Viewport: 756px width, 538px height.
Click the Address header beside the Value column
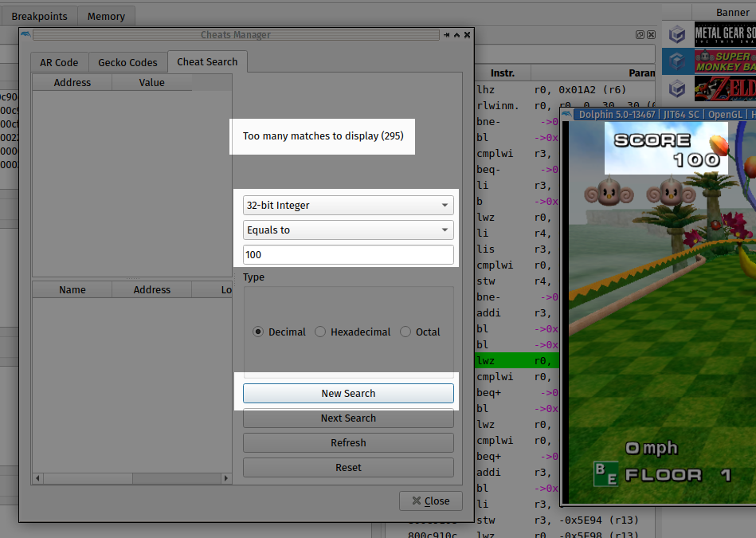[72, 83]
